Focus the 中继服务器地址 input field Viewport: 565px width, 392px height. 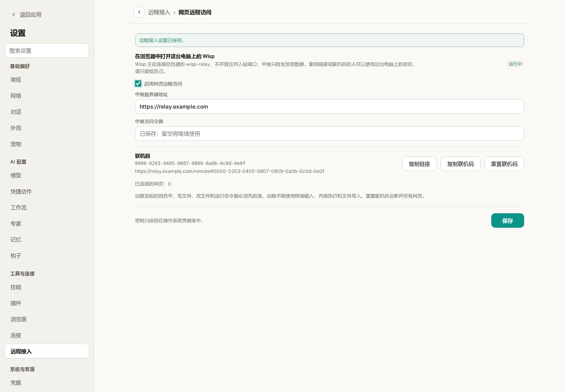[x=330, y=107]
